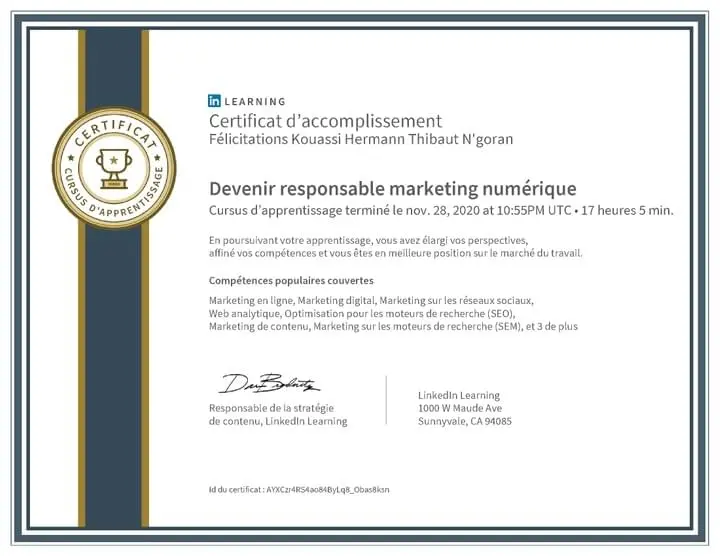Click the line 'affiné vos compétences et vous êtes'
The height and width of the screenshot is (556, 720).
pyautogui.click(x=396, y=253)
